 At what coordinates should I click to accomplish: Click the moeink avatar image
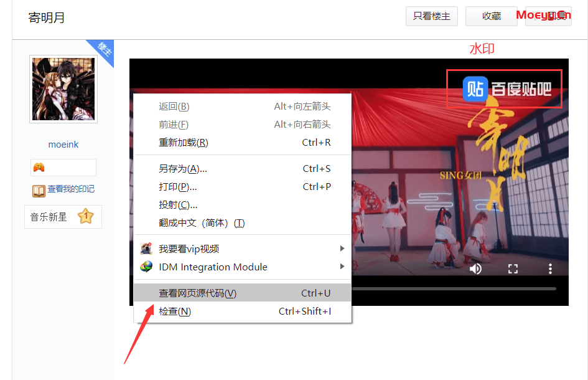coord(63,88)
